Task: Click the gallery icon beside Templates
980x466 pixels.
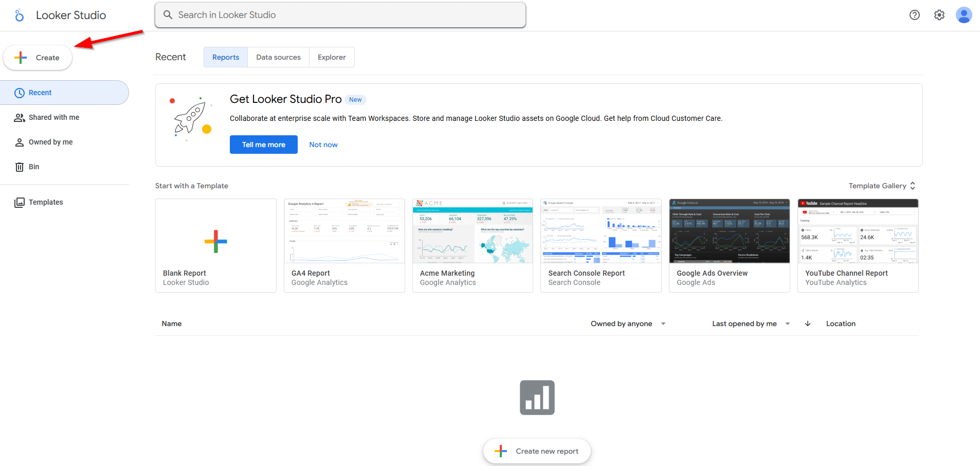Action: tap(20, 203)
